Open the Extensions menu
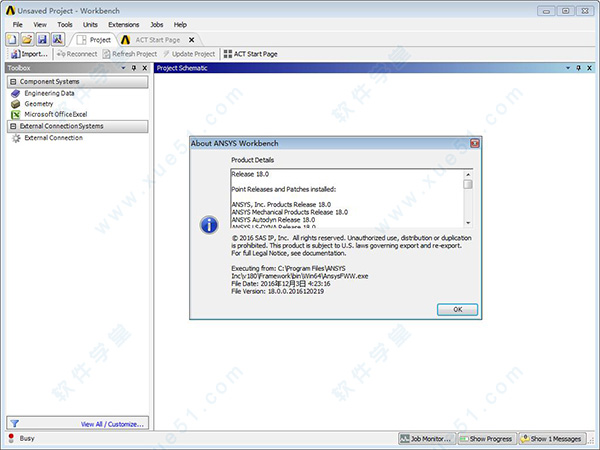Viewport: 600px width, 450px height. (x=124, y=25)
